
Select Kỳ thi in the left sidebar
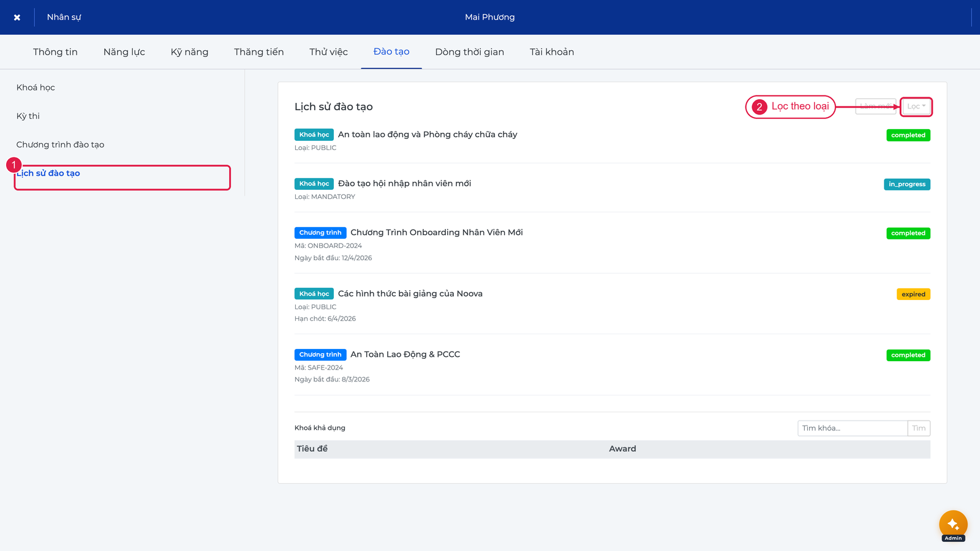pyautogui.click(x=28, y=116)
